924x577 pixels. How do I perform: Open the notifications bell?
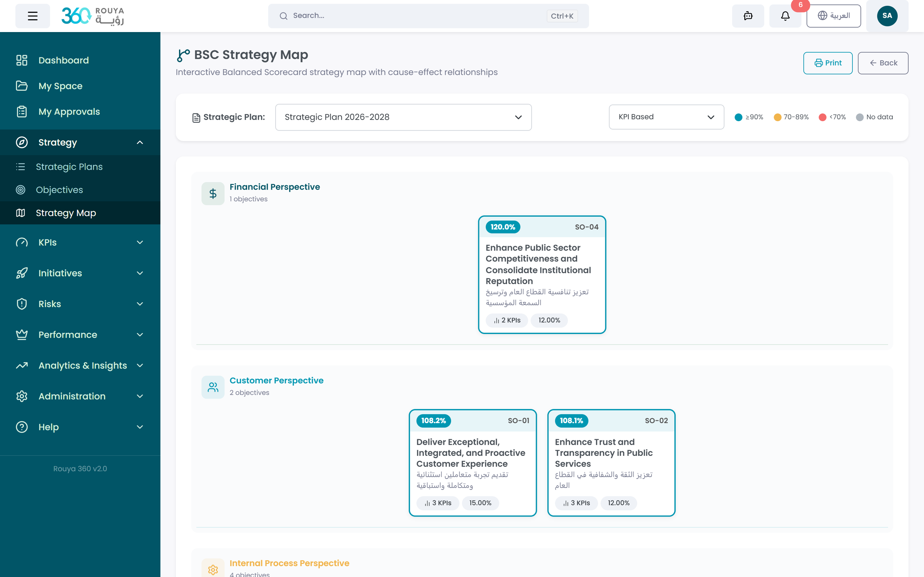coord(785,16)
